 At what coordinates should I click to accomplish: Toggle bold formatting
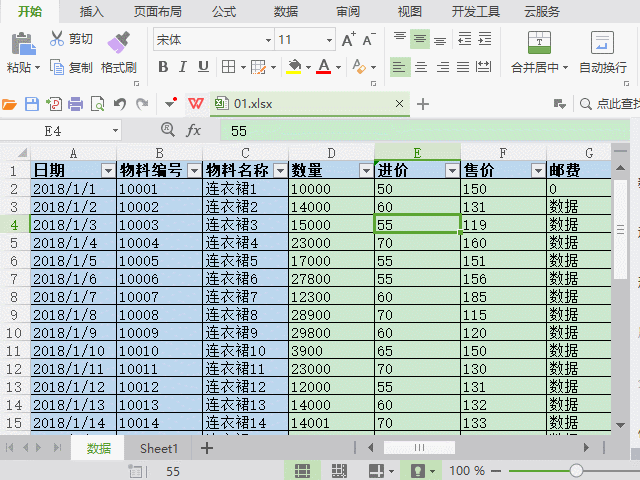coord(163,67)
